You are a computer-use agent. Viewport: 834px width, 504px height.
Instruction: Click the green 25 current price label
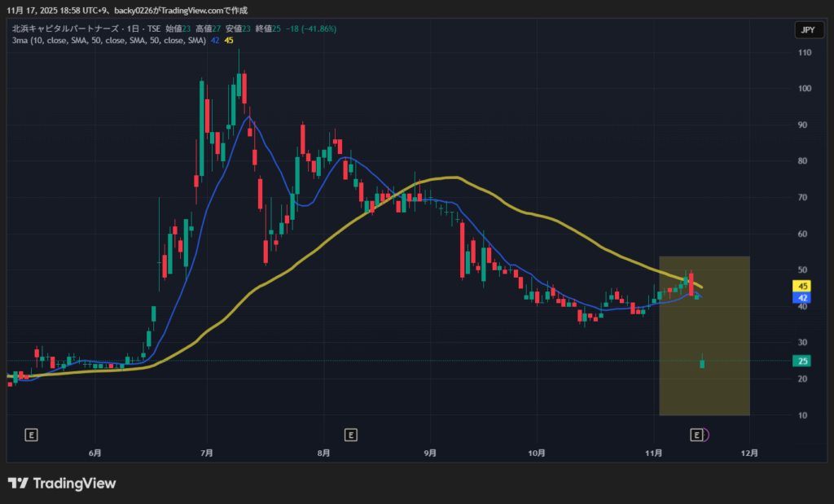pos(802,362)
